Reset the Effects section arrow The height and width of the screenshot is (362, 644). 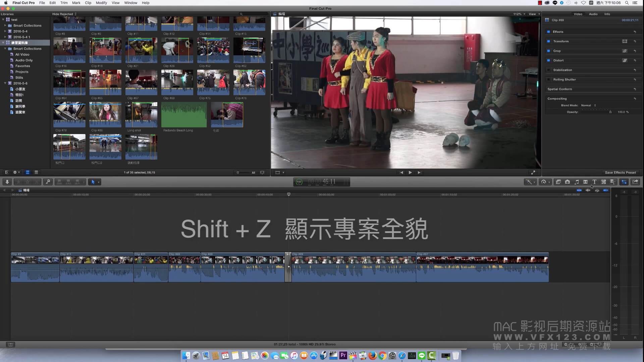click(635, 32)
